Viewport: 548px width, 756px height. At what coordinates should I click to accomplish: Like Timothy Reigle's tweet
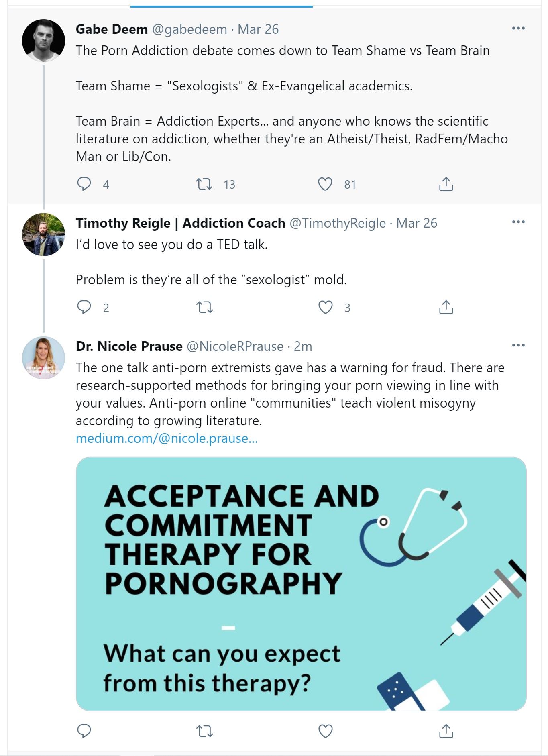(x=325, y=308)
